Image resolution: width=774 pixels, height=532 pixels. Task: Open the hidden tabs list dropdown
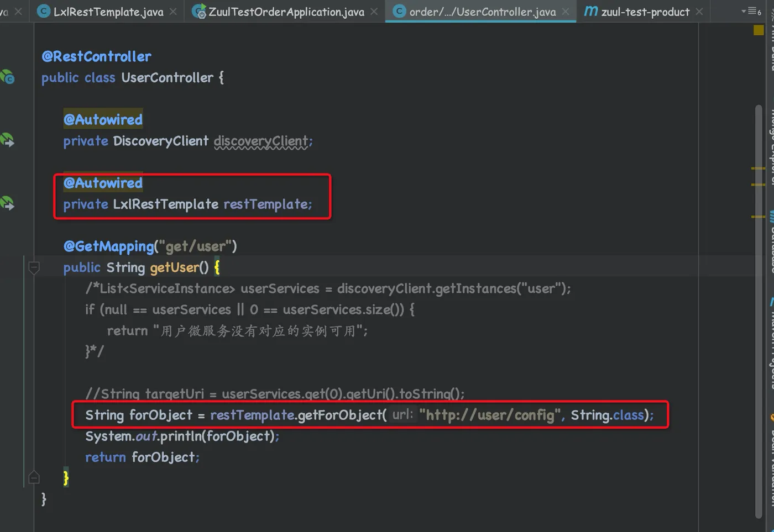click(751, 11)
